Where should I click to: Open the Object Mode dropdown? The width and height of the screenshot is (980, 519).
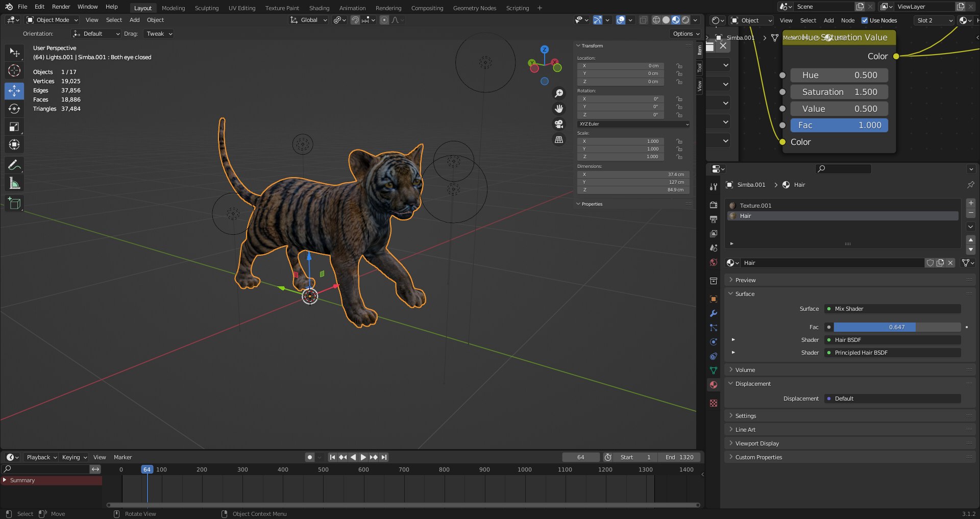point(53,20)
